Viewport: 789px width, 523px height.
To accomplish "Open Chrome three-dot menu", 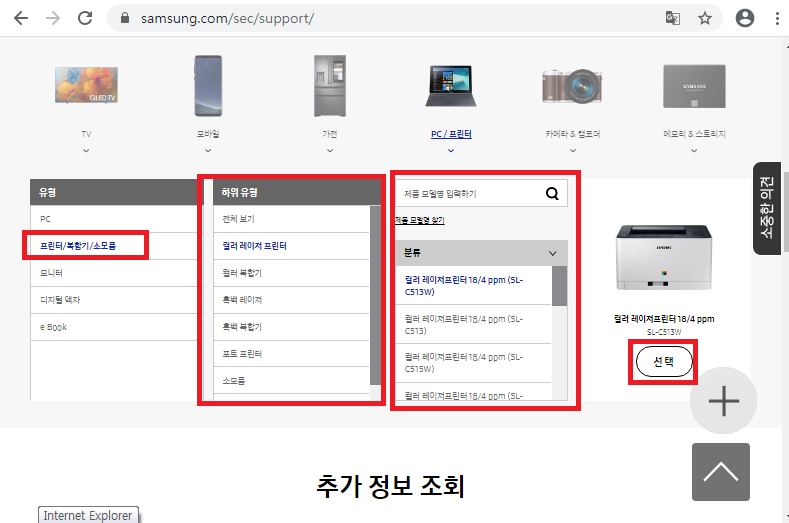I will [777, 18].
